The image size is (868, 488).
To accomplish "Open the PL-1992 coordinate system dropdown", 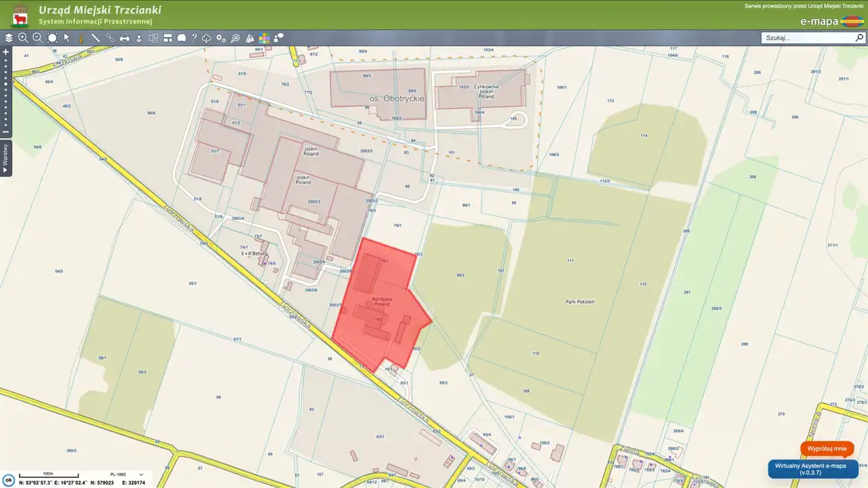I will click(x=141, y=474).
